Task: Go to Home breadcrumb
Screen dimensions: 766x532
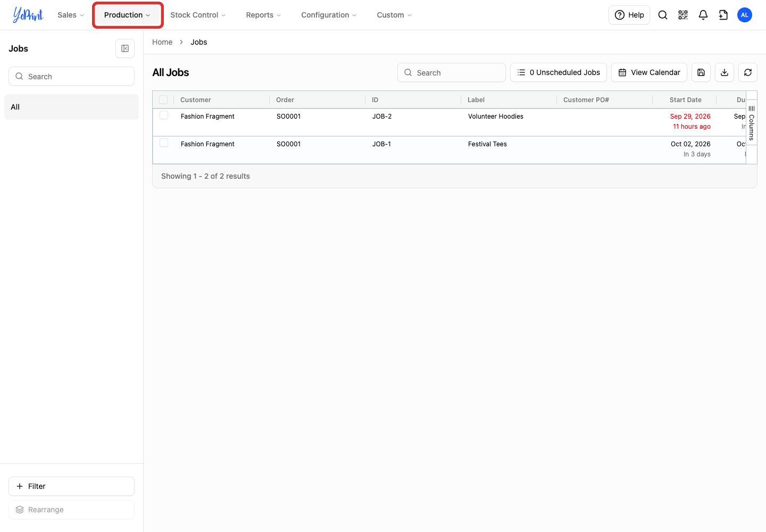Action: (x=162, y=42)
